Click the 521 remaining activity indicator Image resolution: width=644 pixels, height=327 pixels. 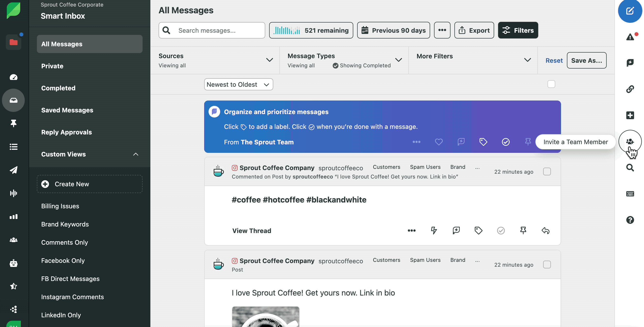click(x=311, y=30)
